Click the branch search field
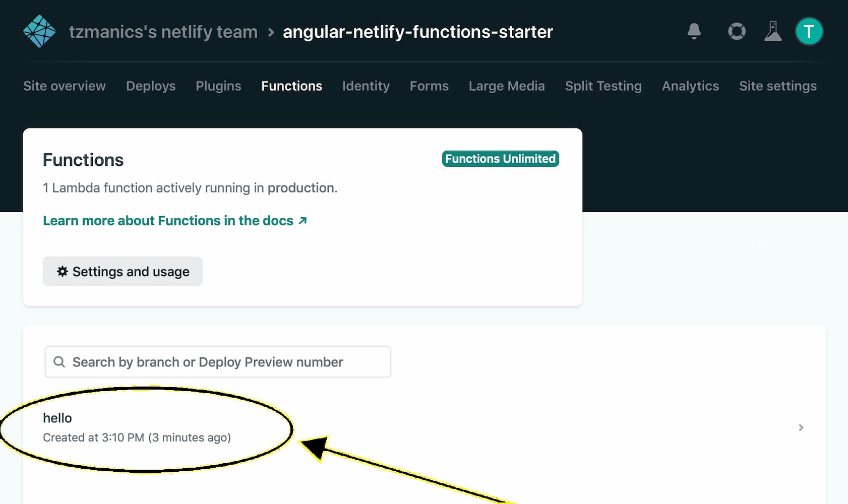 217,361
